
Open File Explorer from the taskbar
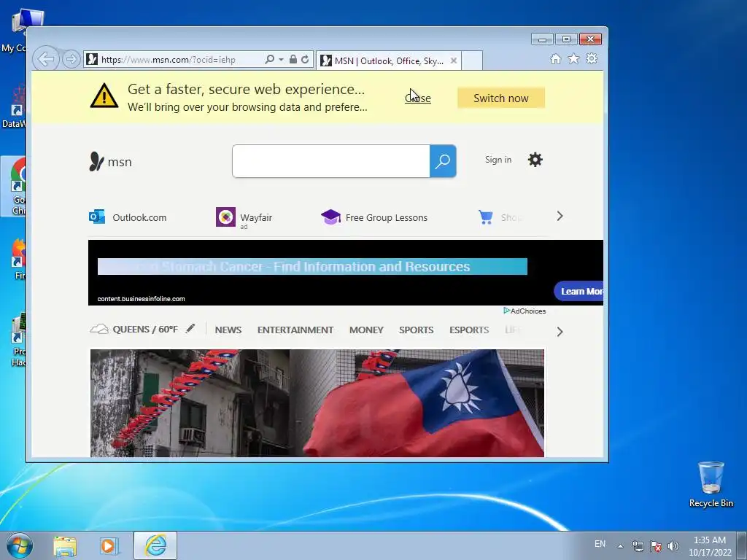pos(65,546)
